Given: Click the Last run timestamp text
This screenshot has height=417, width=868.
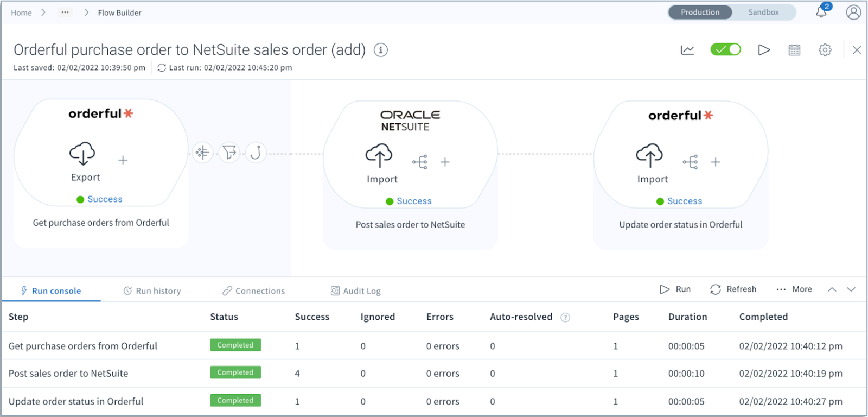Looking at the screenshot, I should point(231,68).
